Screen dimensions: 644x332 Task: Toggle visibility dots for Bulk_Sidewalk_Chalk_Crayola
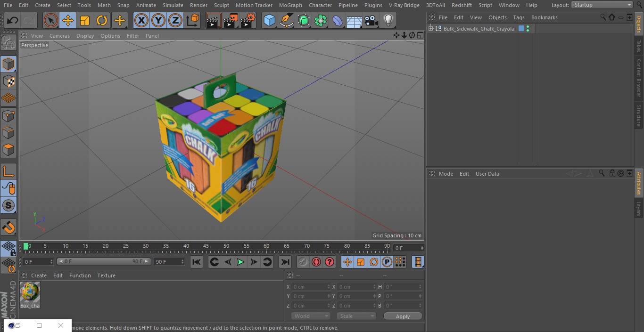point(528,29)
